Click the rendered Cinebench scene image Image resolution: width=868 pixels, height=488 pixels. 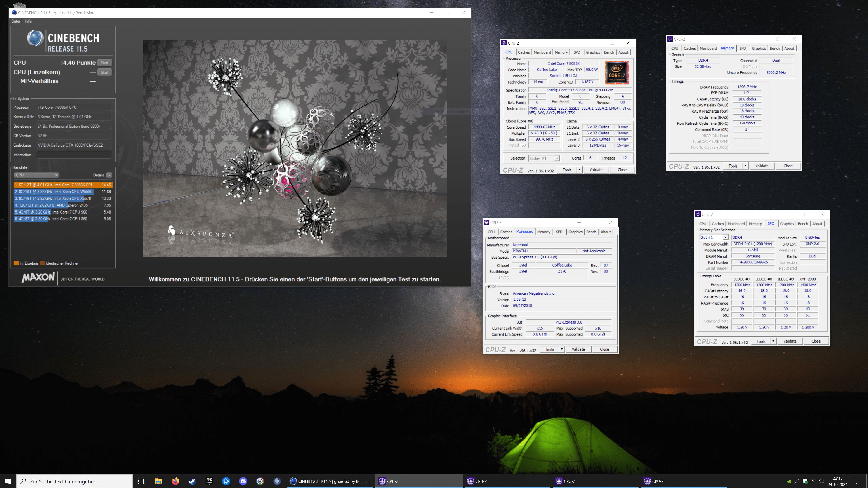coord(295,148)
